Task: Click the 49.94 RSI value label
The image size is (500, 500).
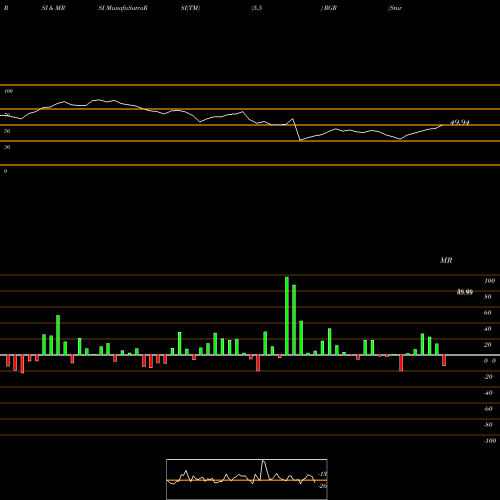Action: pyautogui.click(x=460, y=122)
